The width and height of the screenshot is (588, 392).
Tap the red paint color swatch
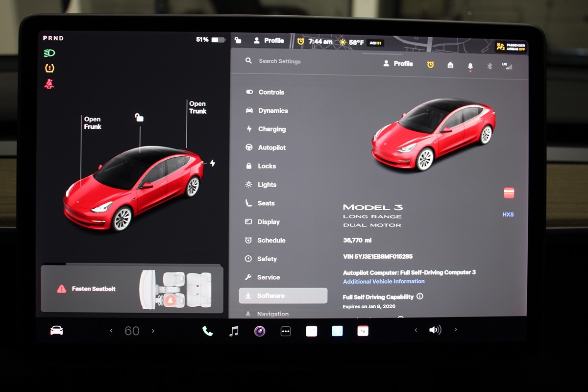point(509,193)
